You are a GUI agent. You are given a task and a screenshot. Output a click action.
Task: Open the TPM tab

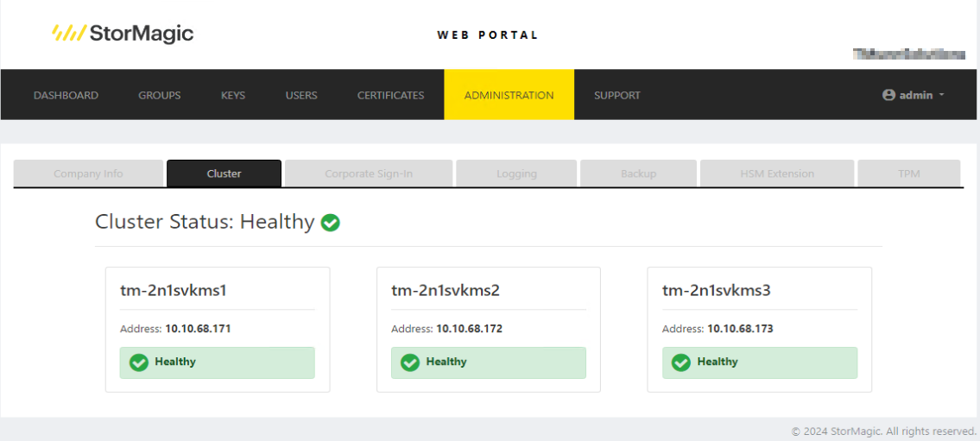tap(908, 173)
